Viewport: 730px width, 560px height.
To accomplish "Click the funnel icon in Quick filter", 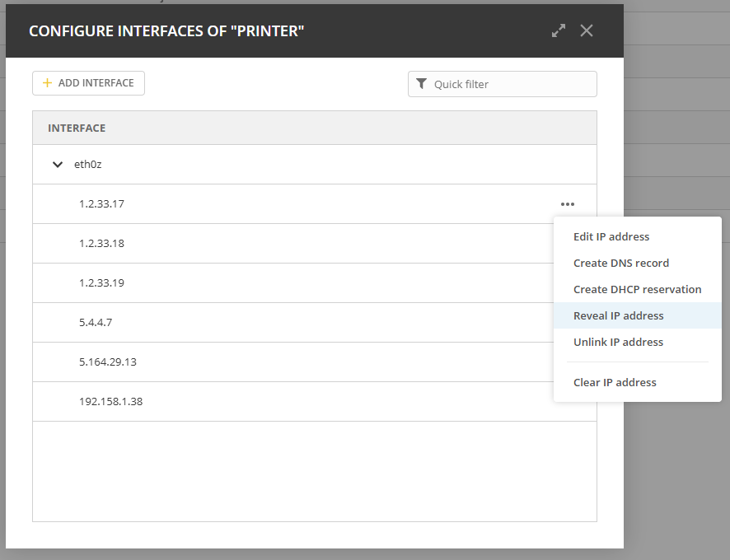I will (x=422, y=84).
